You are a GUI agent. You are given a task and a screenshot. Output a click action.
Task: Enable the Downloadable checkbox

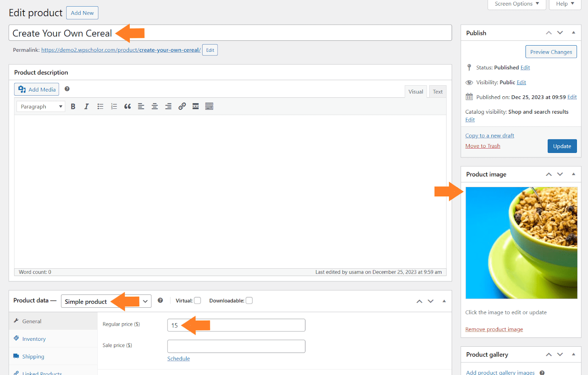(249, 301)
